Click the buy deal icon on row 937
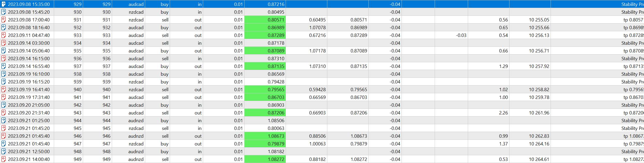This screenshot has width=644, height=163. click(4, 66)
